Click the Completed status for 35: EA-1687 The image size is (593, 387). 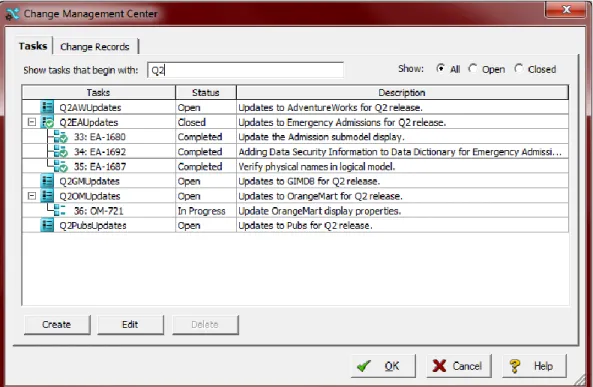point(200,166)
